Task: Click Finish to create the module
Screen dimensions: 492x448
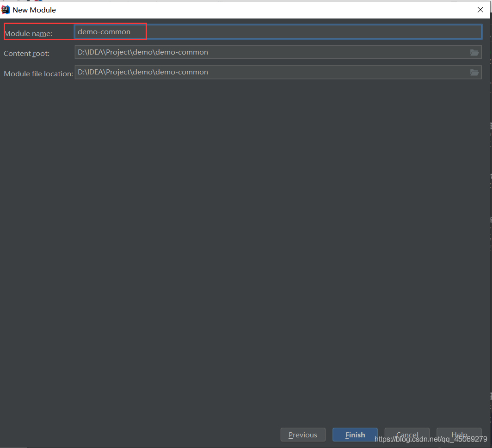Action: coord(355,435)
